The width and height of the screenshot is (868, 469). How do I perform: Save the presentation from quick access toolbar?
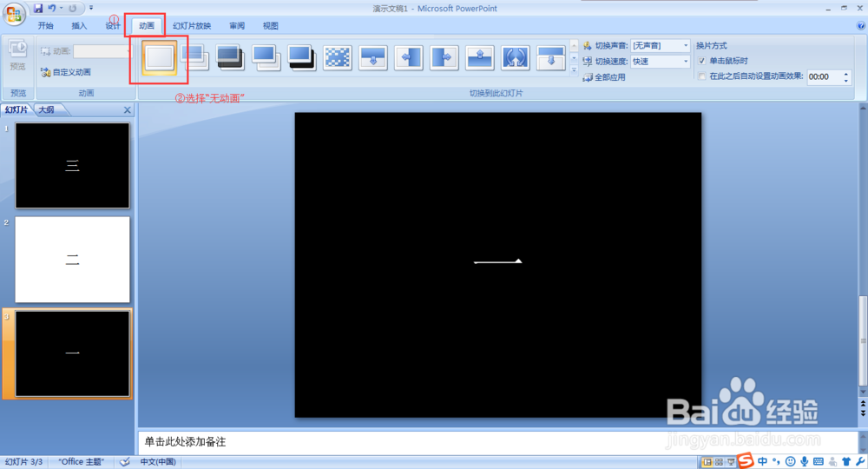point(37,9)
